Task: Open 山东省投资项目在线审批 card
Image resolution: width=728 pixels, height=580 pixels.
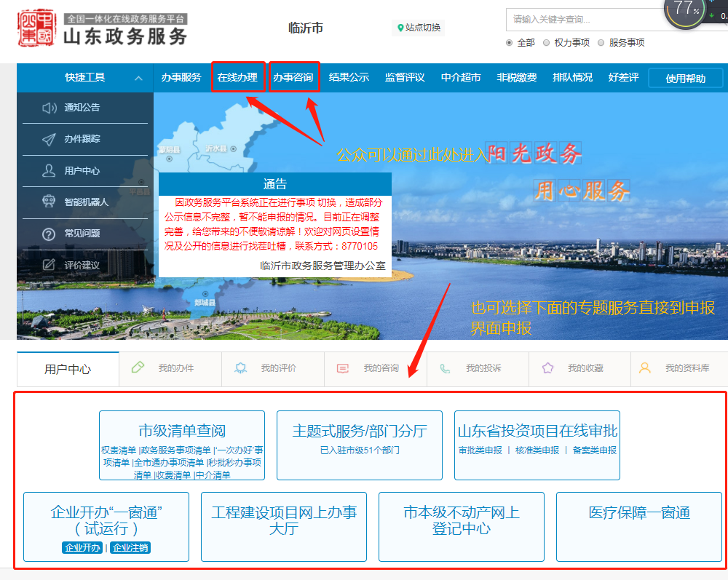Action: 537,445
